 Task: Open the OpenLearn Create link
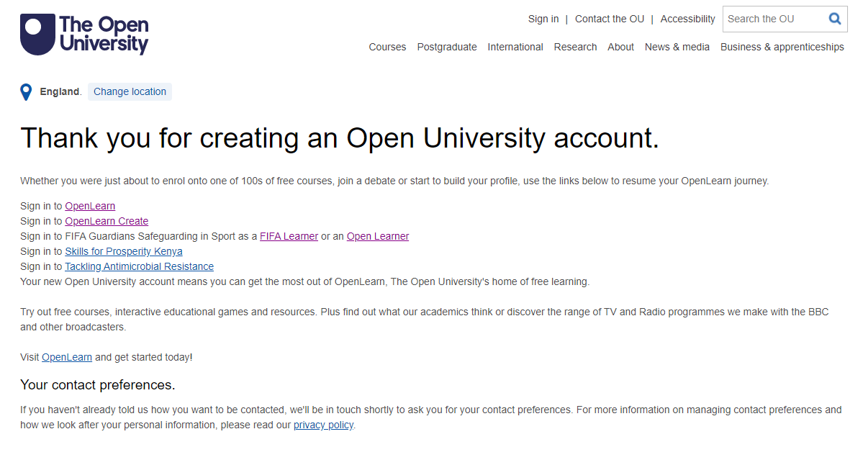(107, 221)
